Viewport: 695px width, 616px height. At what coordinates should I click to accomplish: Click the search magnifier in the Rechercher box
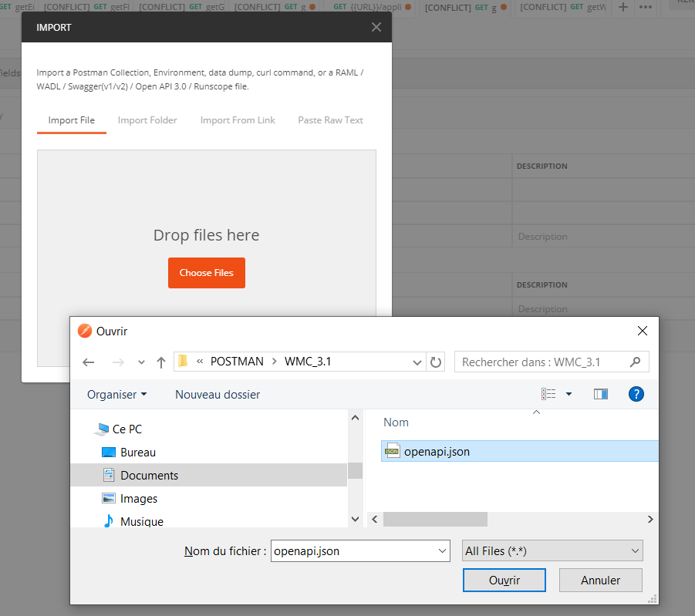(635, 362)
